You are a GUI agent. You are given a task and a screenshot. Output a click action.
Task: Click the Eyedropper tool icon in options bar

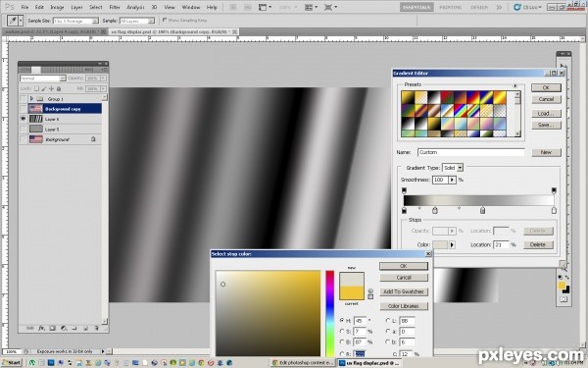coord(13,21)
